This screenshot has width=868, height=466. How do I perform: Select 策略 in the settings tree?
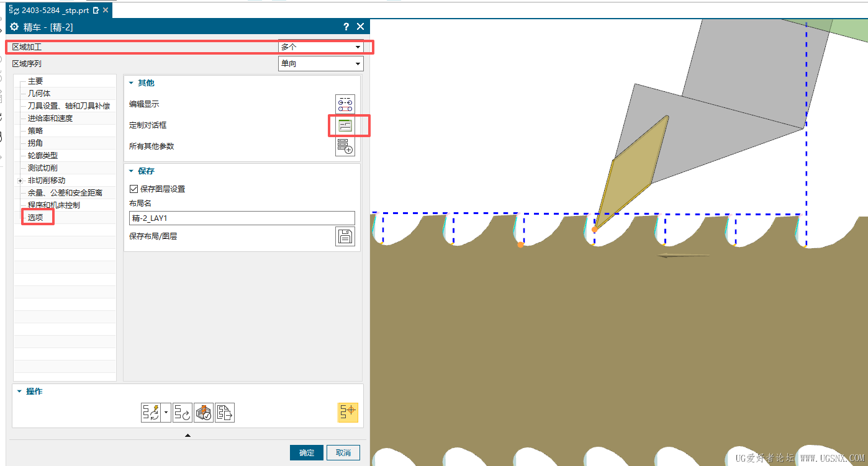point(35,131)
